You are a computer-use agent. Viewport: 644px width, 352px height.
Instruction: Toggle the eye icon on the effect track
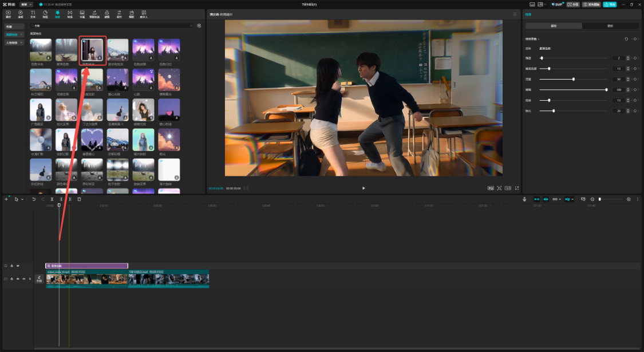(18, 266)
